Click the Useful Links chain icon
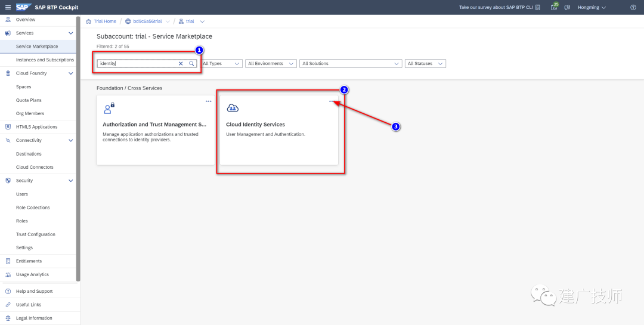The width and height of the screenshot is (644, 325). tap(8, 305)
